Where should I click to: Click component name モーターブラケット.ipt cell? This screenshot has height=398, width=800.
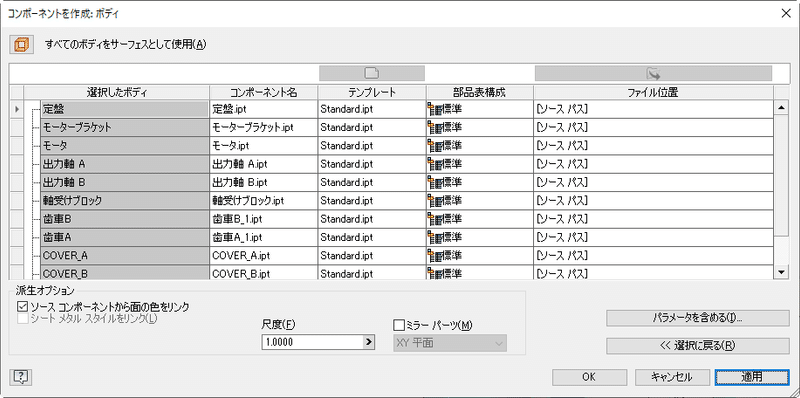[264, 128]
